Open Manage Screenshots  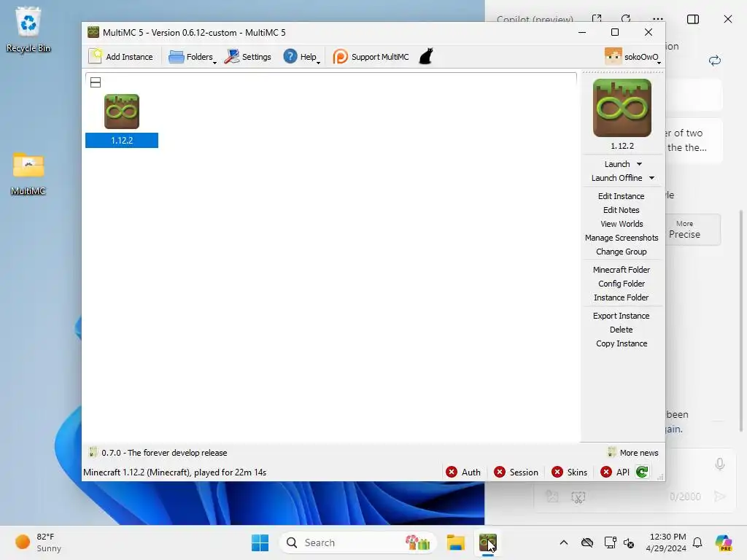coord(622,238)
